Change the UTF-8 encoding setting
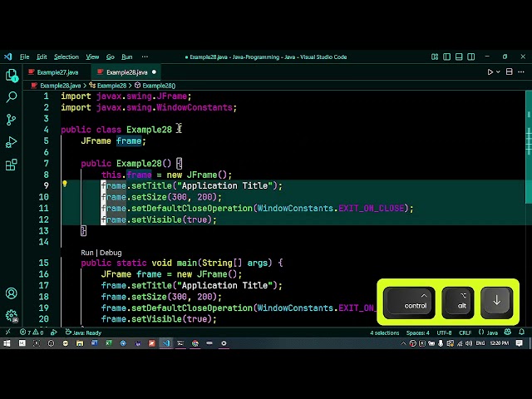This screenshot has height=399, width=532. point(444,332)
